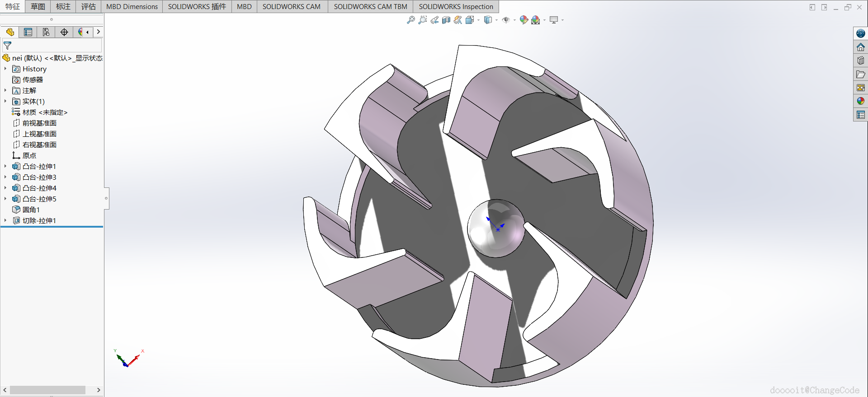Click the feature tree horizontal scrollbar
The width and height of the screenshot is (868, 397).
pyautogui.click(x=47, y=390)
